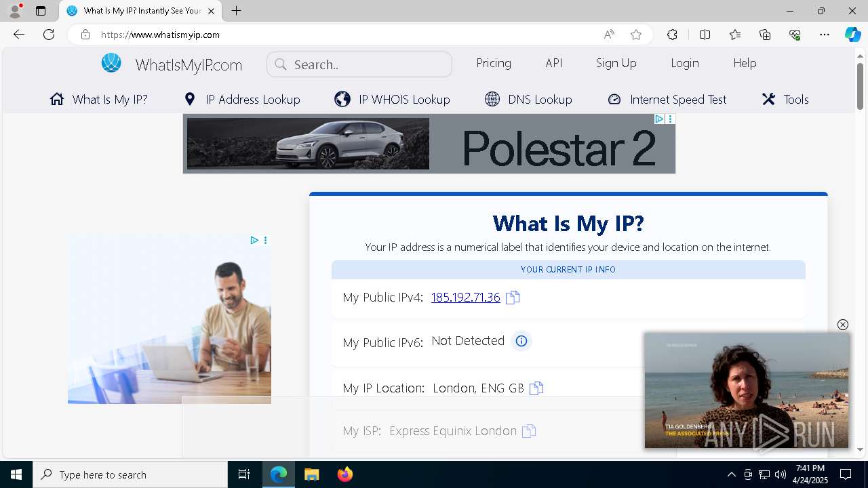The image size is (868, 488).
Task: Toggle read aloud in address bar
Action: point(609,35)
